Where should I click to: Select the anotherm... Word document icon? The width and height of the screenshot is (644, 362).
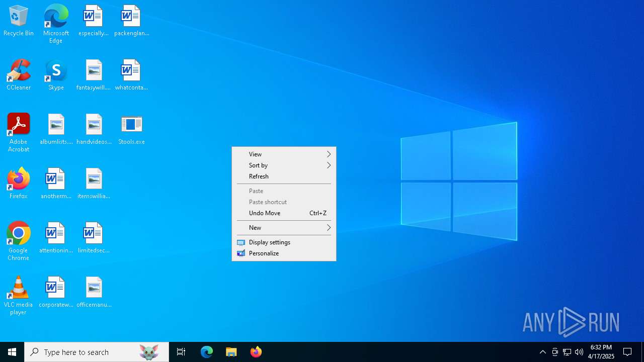coord(56,184)
